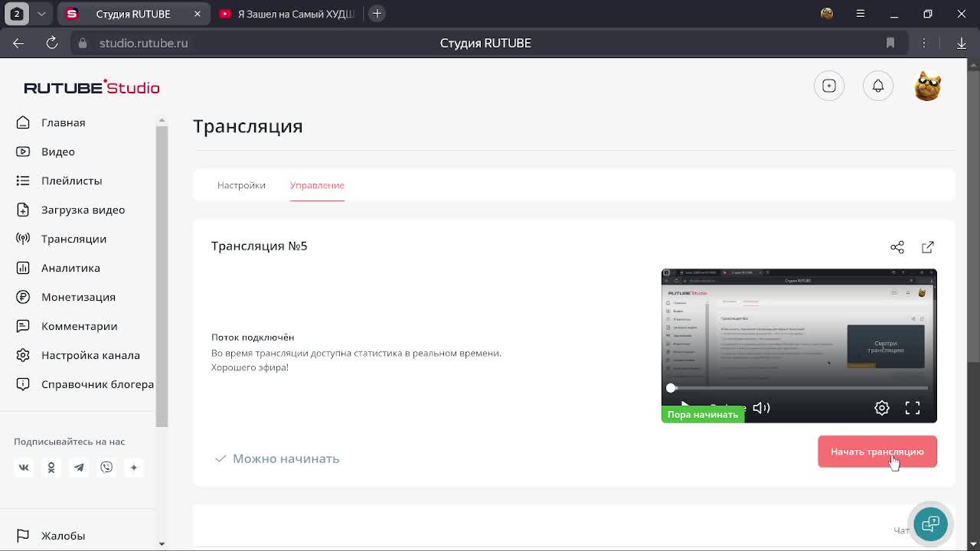Screen dimensions: 980x551
Task: Click the sidebar vertical scrollbar
Action: pyautogui.click(x=162, y=275)
